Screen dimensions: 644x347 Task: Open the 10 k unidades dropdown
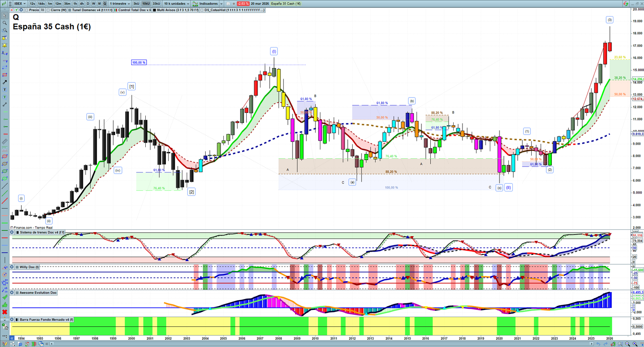coord(176,4)
